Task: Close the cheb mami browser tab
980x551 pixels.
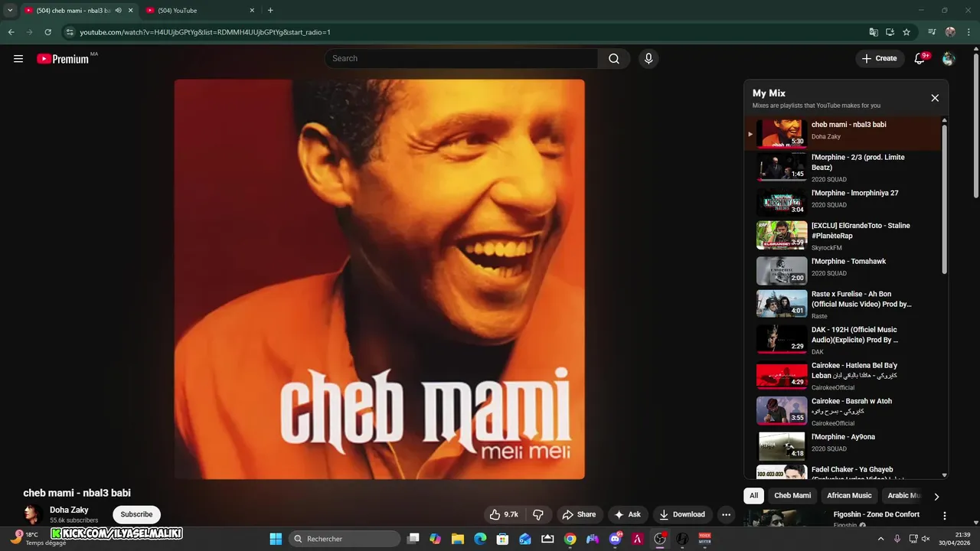Action: pos(130,11)
